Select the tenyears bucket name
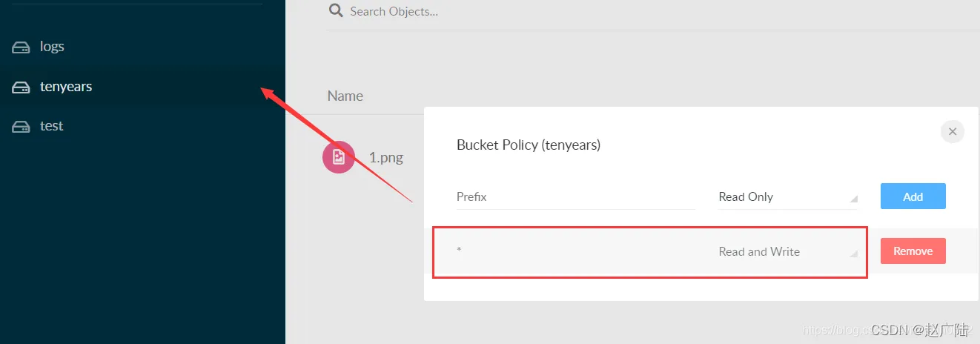980x344 pixels. pyautogui.click(x=66, y=87)
